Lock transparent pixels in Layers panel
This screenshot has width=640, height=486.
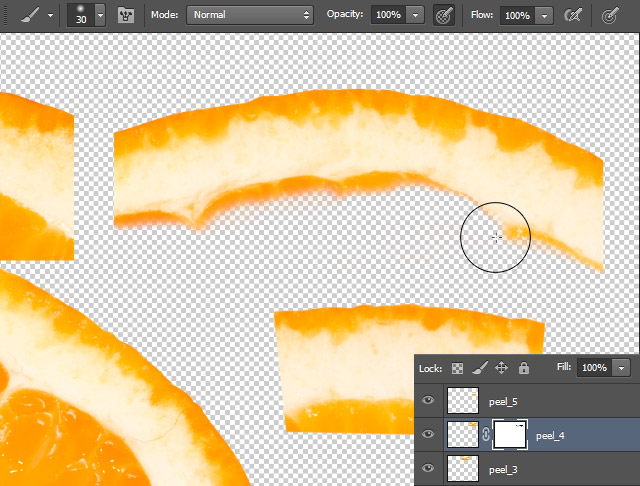pos(457,368)
